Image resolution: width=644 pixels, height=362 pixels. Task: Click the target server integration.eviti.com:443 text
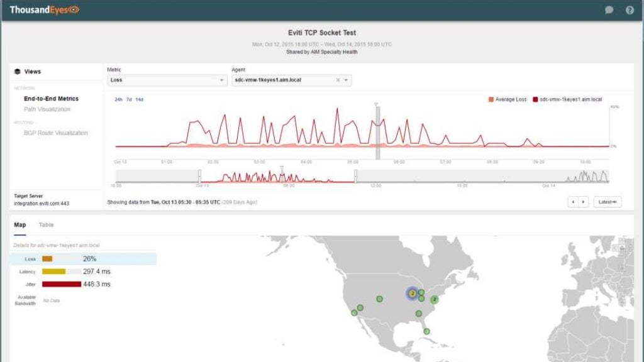[x=42, y=204]
